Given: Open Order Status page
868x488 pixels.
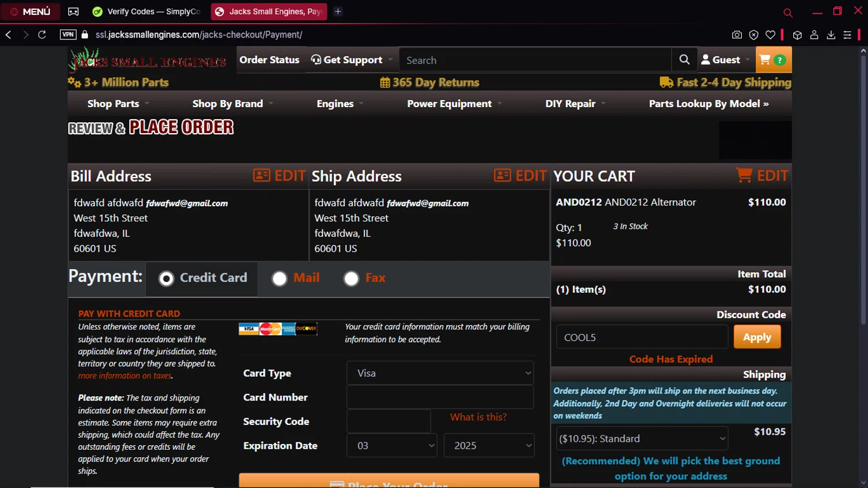Looking at the screenshot, I should pos(270,60).
